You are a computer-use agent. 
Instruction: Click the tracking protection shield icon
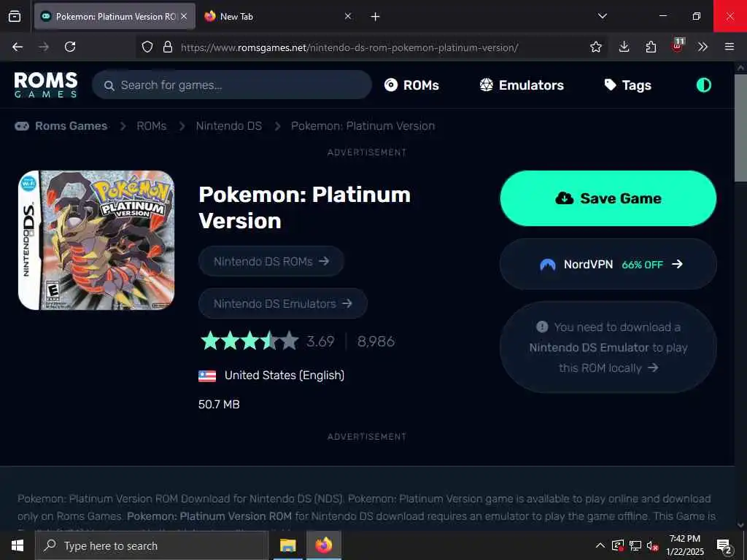point(147,47)
